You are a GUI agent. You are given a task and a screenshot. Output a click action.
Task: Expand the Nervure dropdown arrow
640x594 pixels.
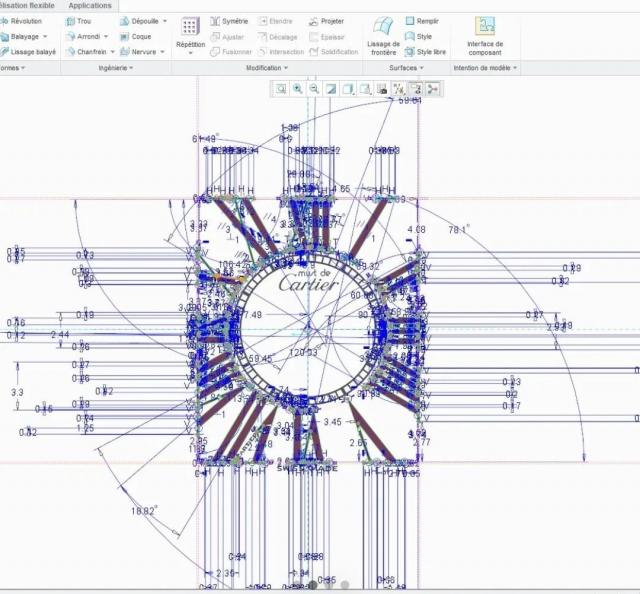pos(162,52)
